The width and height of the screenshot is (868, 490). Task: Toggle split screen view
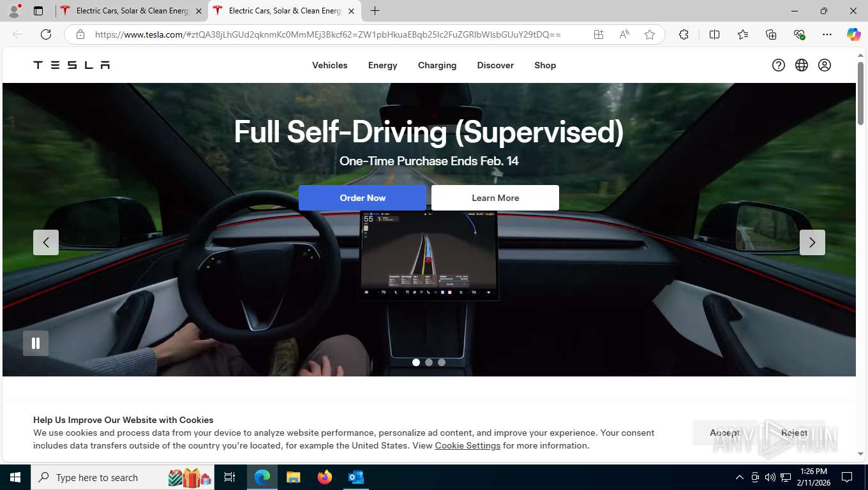pos(714,34)
